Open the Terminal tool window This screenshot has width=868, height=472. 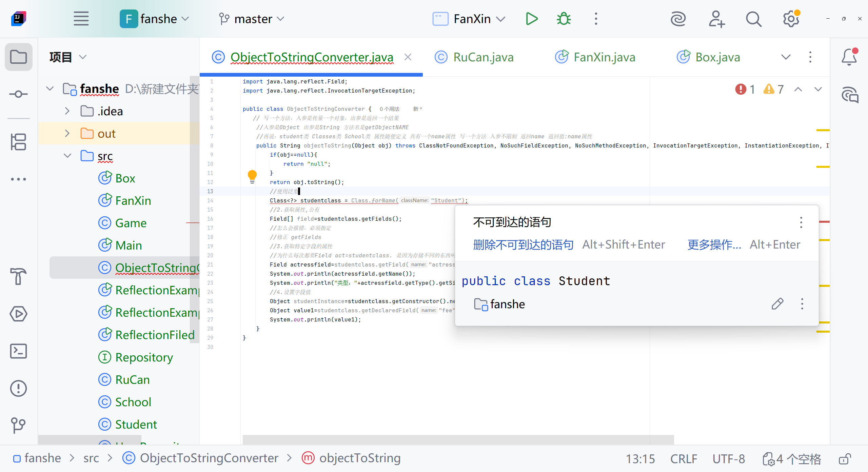pyautogui.click(x=18, y=351)
